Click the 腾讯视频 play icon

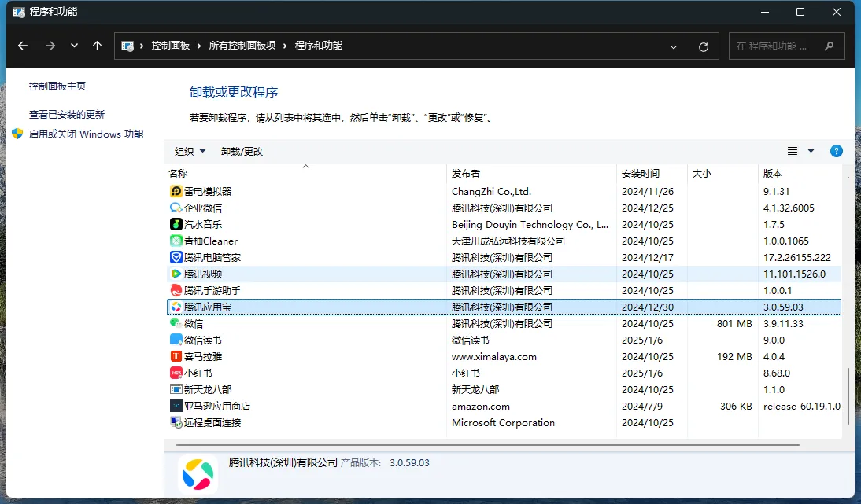(176, 274)
